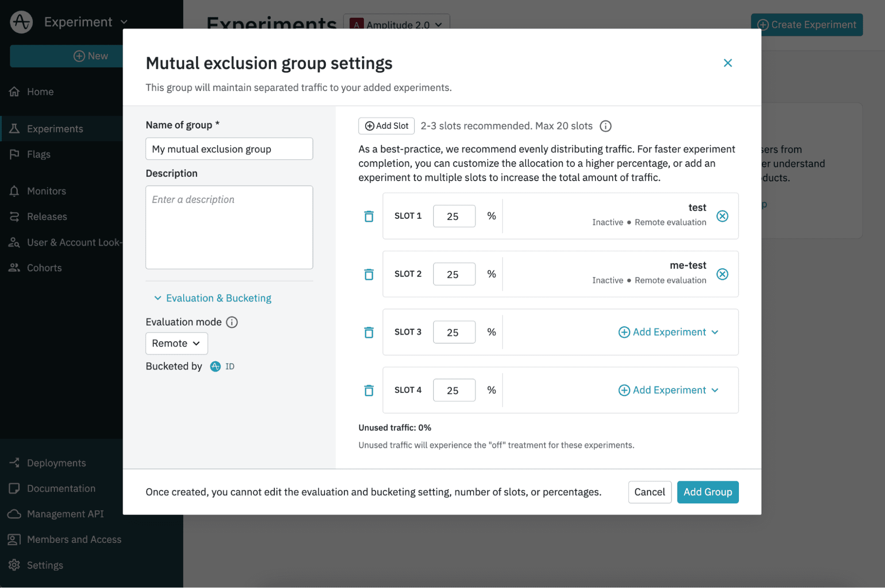Open Add Experiment dropdown in Slot 4
885x588 pixels.
pos(668,390)
